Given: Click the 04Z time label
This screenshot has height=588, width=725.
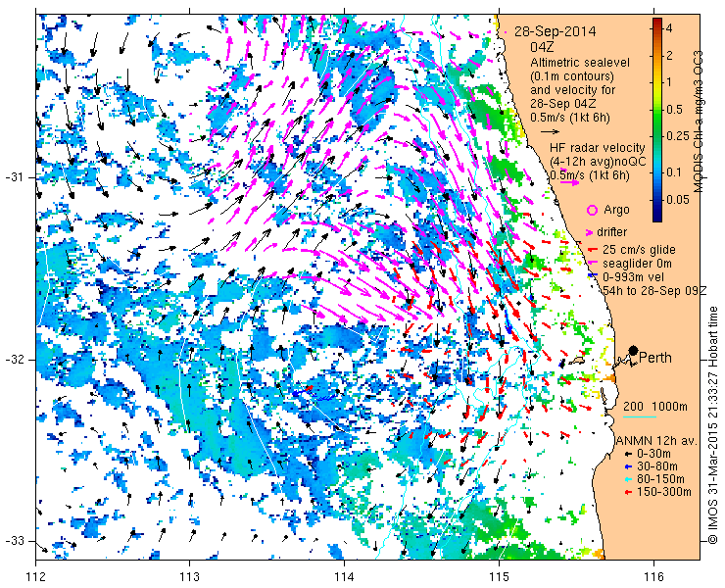Looking at the screenshot, I should 542,47.
